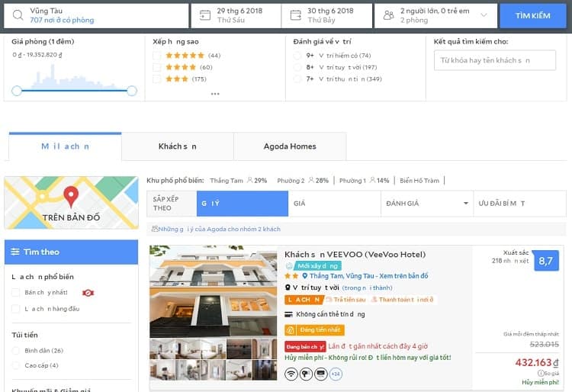Sort results by GIÁ

pos(335,204)
